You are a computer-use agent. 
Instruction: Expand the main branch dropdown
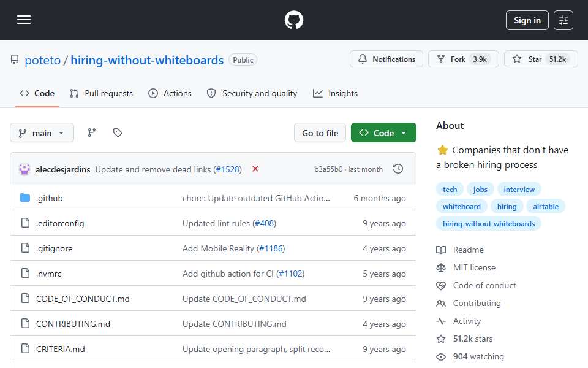[42, 133]
